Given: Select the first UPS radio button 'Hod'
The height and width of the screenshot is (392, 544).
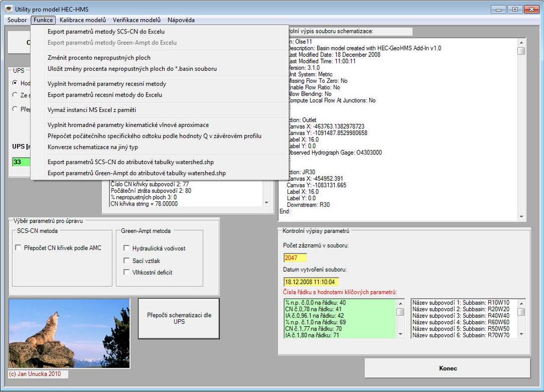Looking at the screenshot, I should coord(15,82).
